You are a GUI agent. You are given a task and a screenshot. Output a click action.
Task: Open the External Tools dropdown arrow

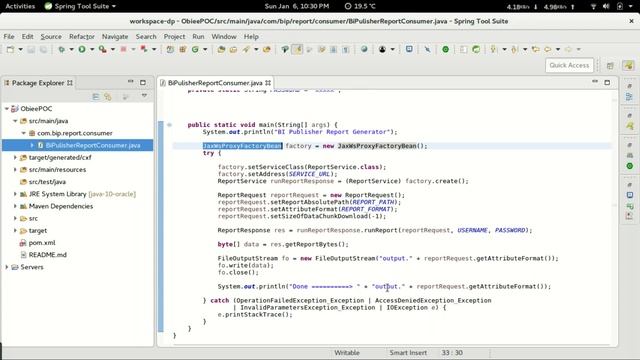pos(113,49)
